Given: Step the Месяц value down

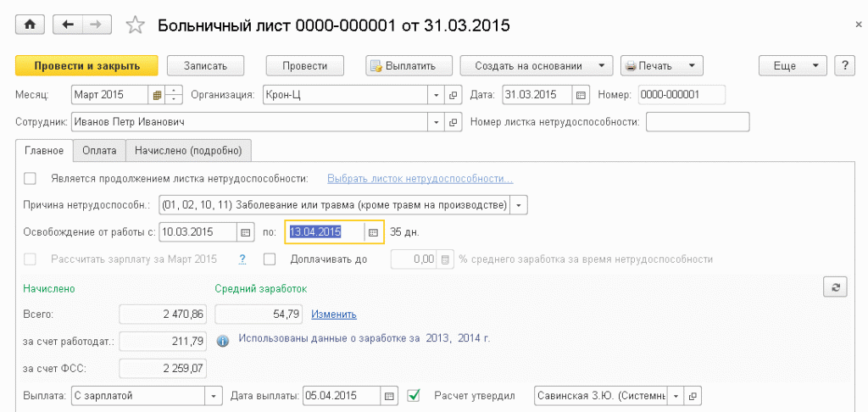Looking at the screenshot, I should 174,99.
